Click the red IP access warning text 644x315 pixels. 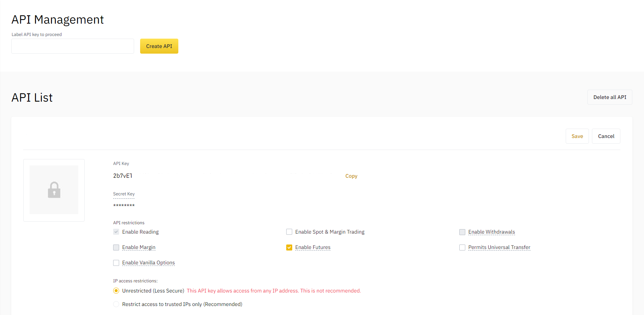tap(274, 291)
